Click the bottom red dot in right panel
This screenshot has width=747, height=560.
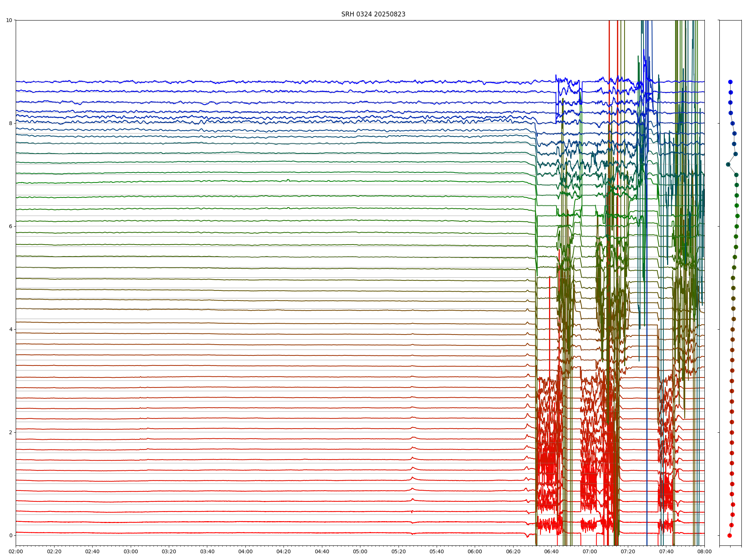click(x=729, y=535)
